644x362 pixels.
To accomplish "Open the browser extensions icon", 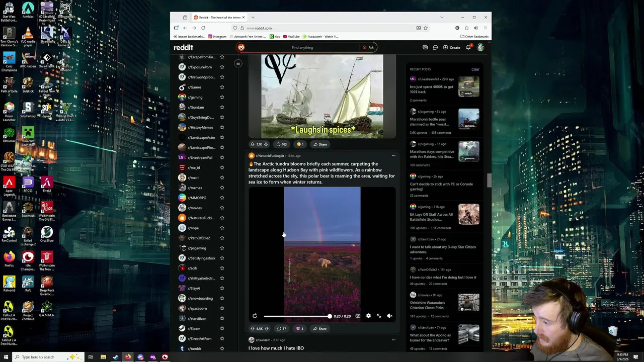I will (x=466, y=28).
